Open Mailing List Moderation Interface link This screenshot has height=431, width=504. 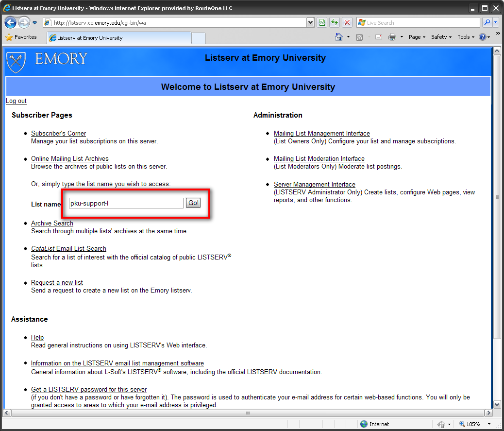(319, 158)
